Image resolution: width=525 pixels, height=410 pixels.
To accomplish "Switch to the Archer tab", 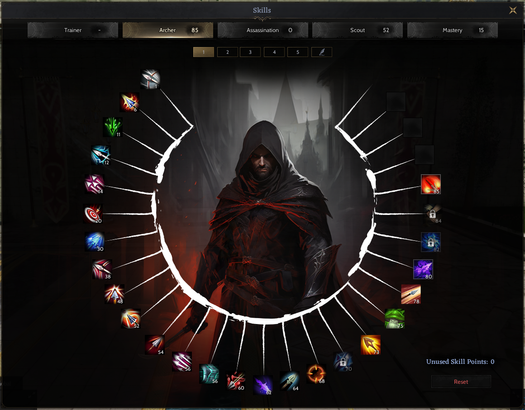I will tap(168, 30).
